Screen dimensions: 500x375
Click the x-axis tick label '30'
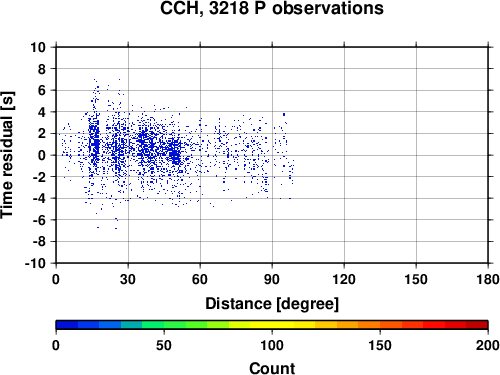[128, 279]
